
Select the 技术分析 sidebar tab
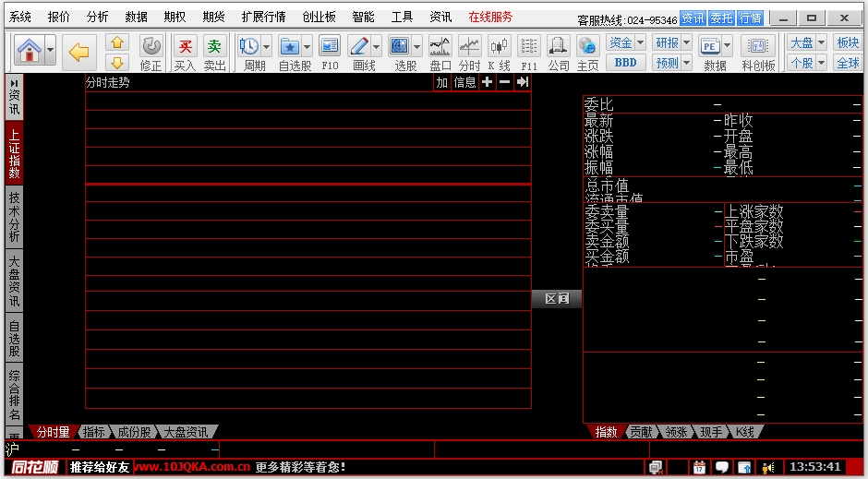15,217
